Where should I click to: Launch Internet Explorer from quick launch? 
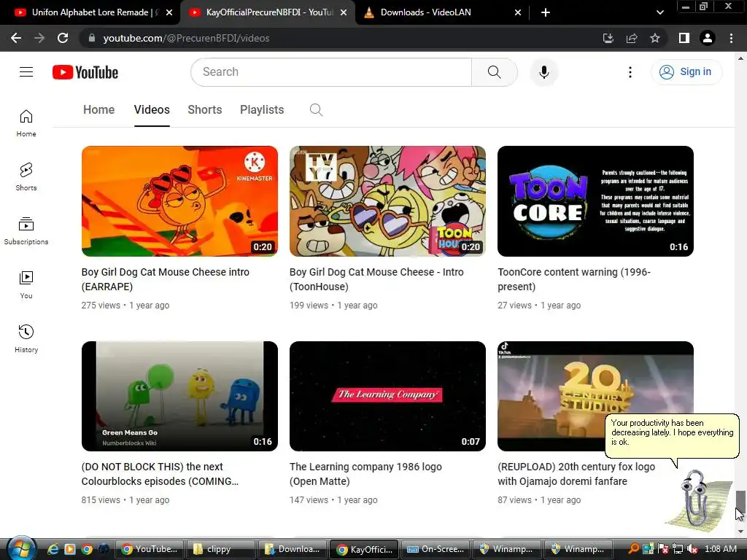pos(53,549)
